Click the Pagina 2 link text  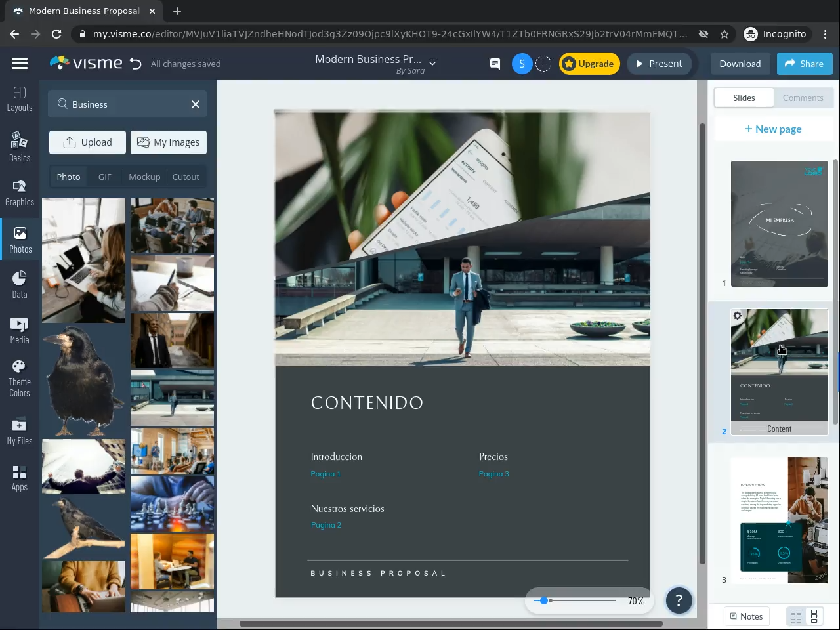[326, 525]
